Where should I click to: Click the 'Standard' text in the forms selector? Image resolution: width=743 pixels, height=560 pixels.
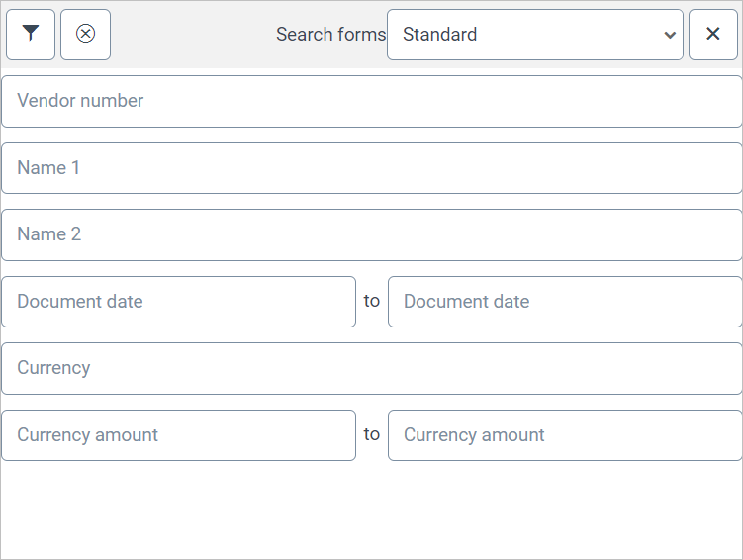[x=440, y=35]
